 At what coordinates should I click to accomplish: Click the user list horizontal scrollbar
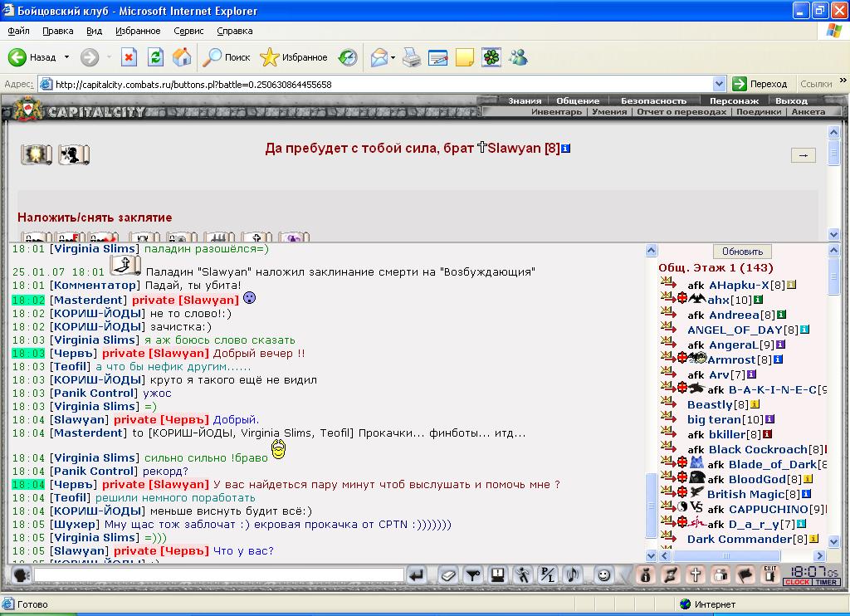click(741, 555)
